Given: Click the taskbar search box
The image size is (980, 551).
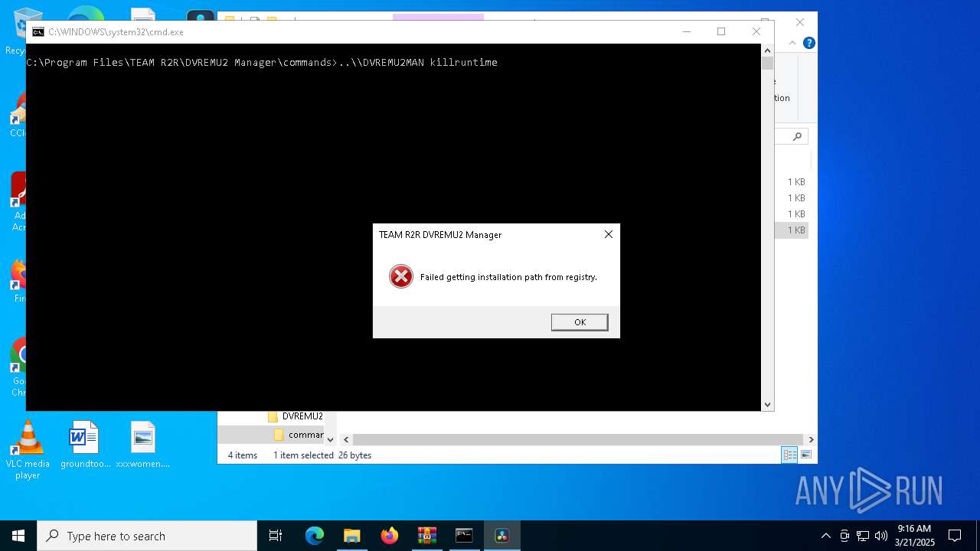Looking at the screenshot, I should (x=147, y=536).
